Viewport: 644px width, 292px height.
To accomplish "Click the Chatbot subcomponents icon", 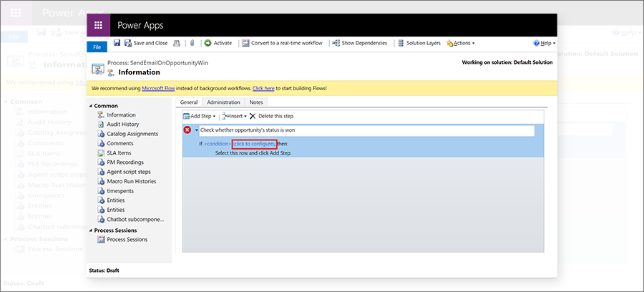I will coord(101,219).
